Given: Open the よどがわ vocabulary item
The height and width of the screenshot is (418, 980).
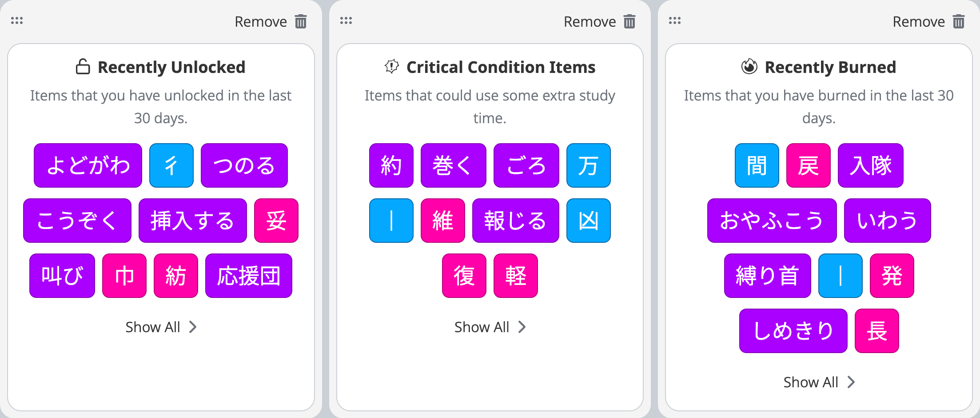Looking at the screenshot, I should pos(88,165).
